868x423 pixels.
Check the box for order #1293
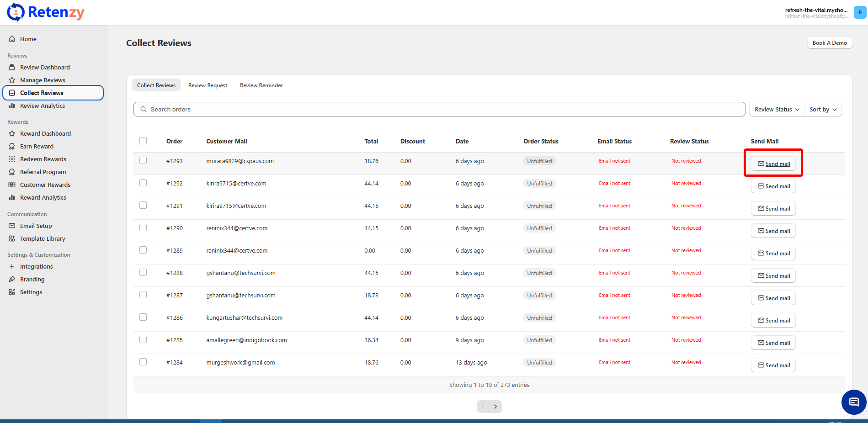tap(143, 160)
